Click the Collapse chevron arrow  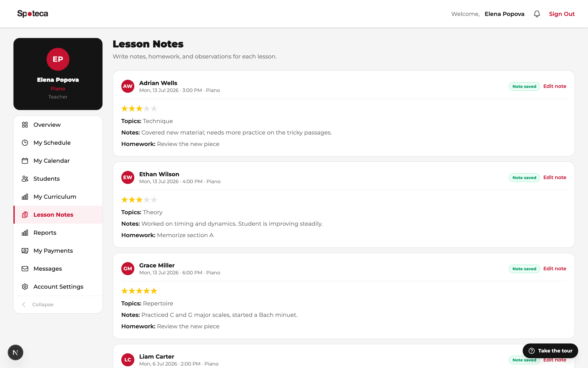(24, 304)
